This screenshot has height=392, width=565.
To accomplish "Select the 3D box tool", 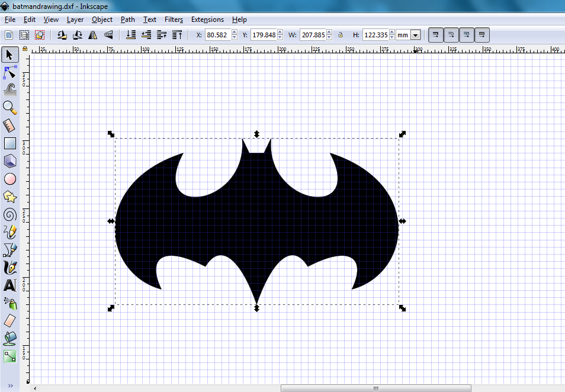I will click(9, 161).
